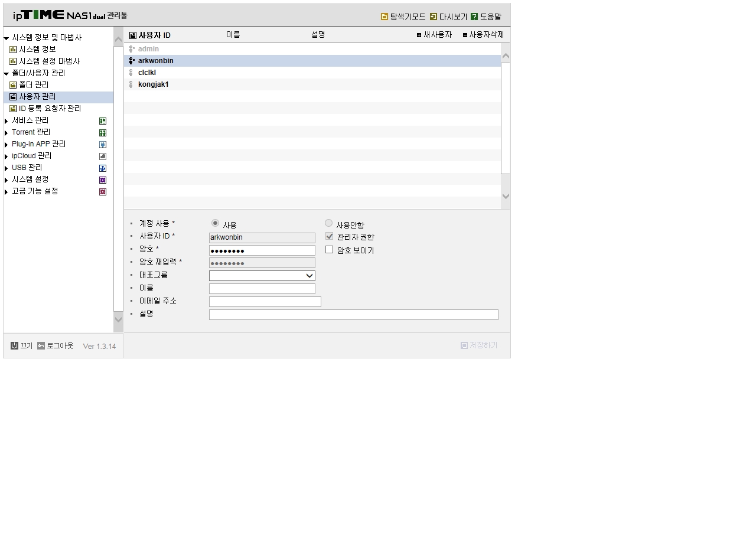Open 시스템 정보 menu item
The width and height of the screenshot is (756, 542).
tap(37, 50)
